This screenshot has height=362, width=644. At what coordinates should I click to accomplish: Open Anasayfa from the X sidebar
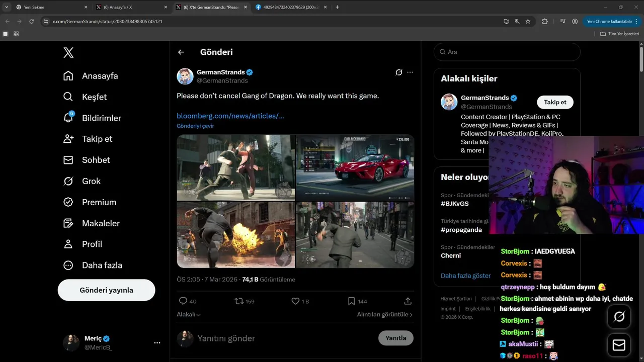coord(91,76)
